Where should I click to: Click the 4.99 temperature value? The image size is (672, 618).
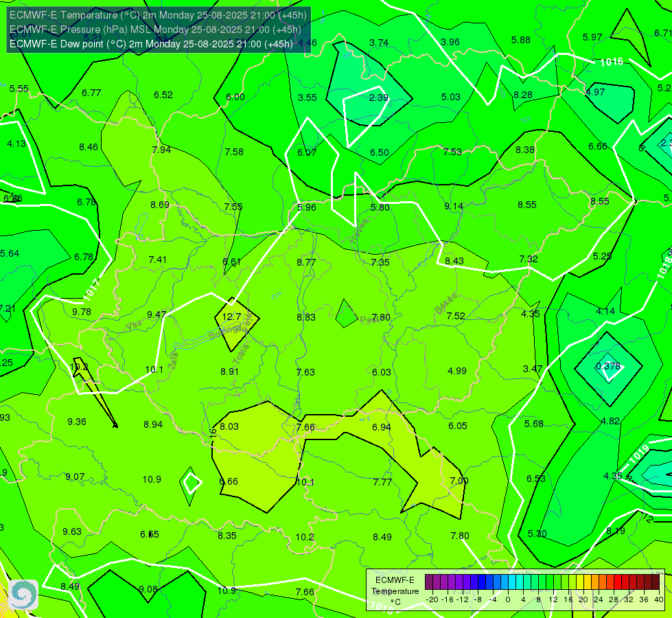pyautogui.click(x=457, y=371)
